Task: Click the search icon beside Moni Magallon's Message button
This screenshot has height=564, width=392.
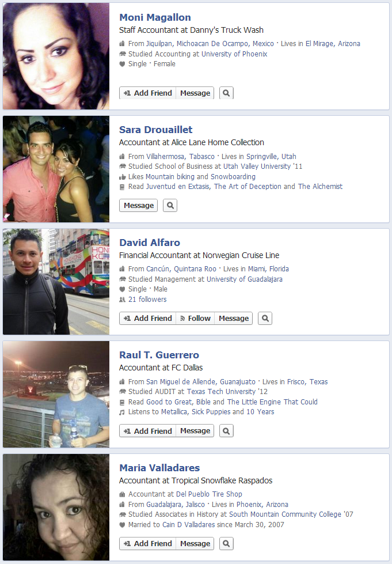Action: (226, 93)
